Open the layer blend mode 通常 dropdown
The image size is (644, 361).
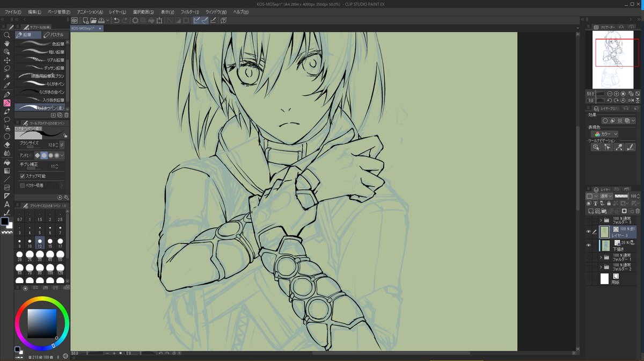pyautogui.click(x=607, y=197)
